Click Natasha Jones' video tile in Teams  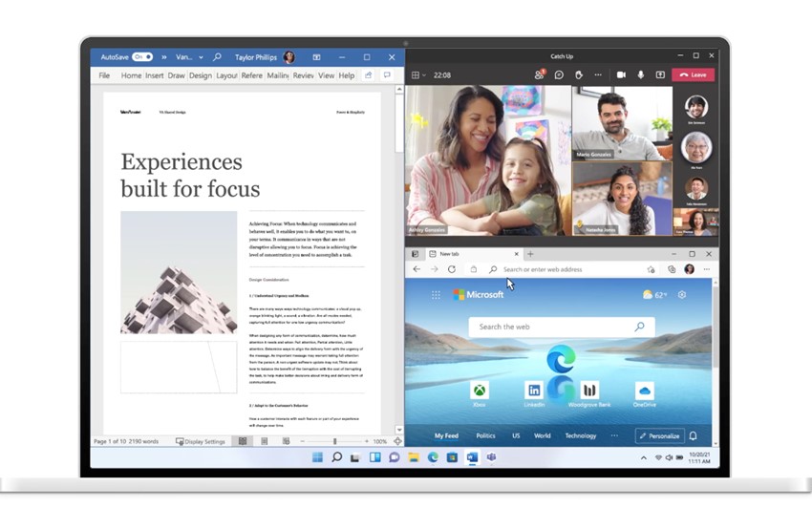pyautogui.click(x=622, y=199)
